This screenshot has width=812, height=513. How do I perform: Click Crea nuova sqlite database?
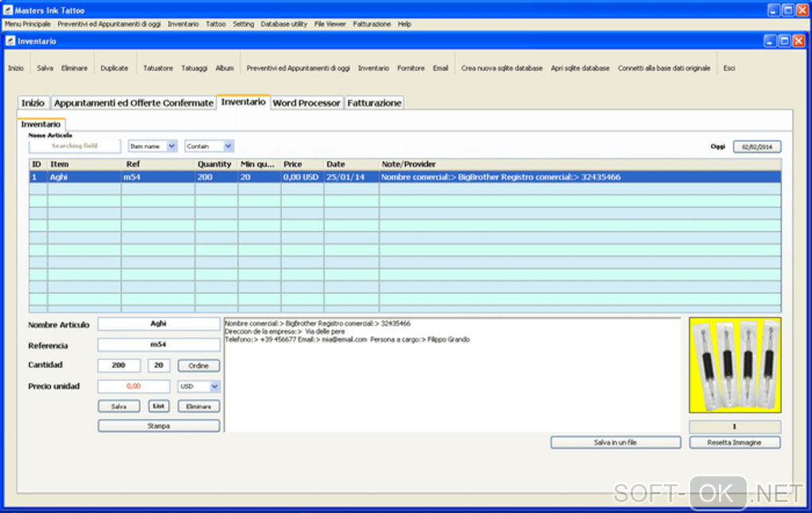click(x=502, y=69)
